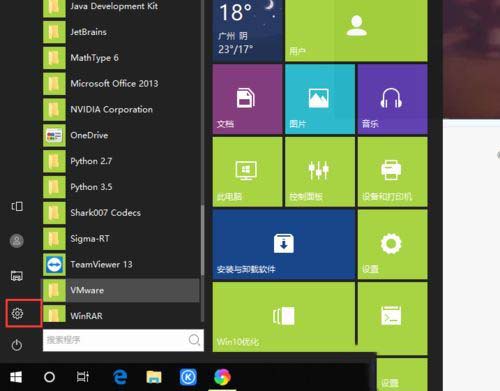500x391 pixels.
Task: Open the Win10优化 tile
Action: [284, 317]
